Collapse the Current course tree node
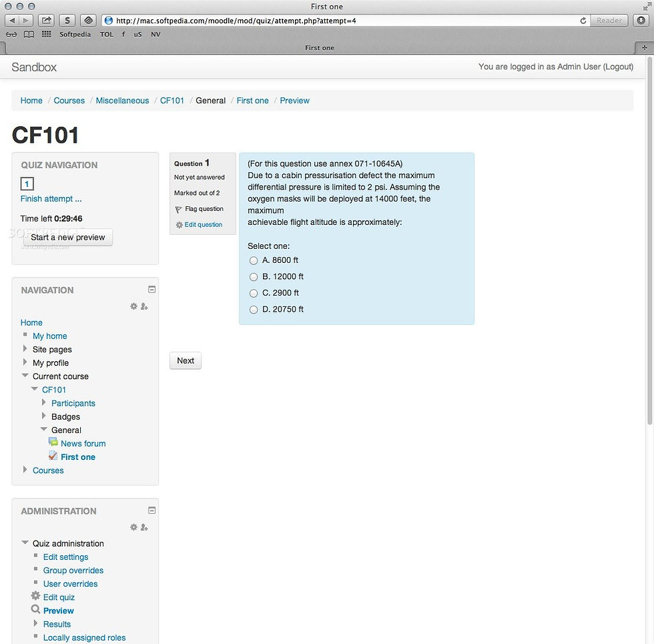Image resolution: width=654 pixels, height=644 pixels. pyautogui.click(x=25, y=375)
